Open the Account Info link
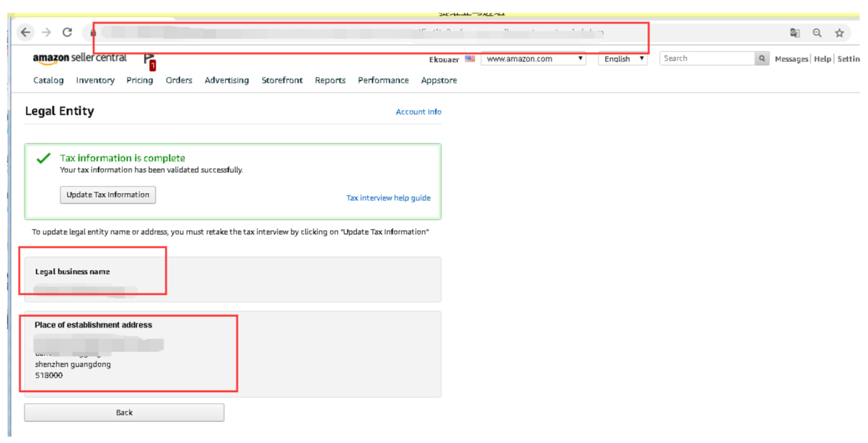Screen dimensions: 868x443 (x=418, y=112)
